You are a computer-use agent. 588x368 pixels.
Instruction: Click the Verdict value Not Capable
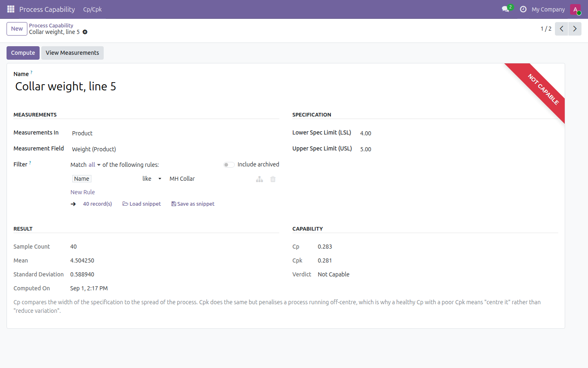334,274
